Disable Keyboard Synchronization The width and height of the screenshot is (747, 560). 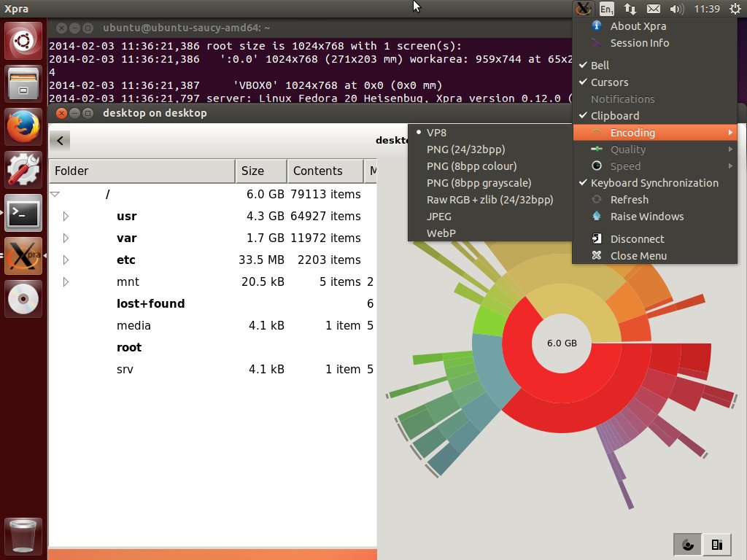[x=654, y=183]
